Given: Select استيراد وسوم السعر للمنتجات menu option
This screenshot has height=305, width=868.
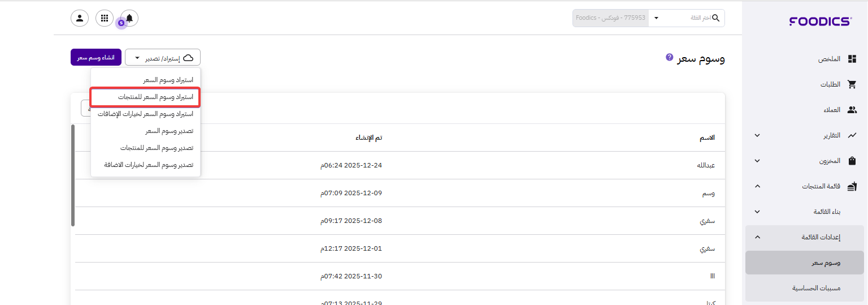Looking at the screenshot, I should 155,97.
